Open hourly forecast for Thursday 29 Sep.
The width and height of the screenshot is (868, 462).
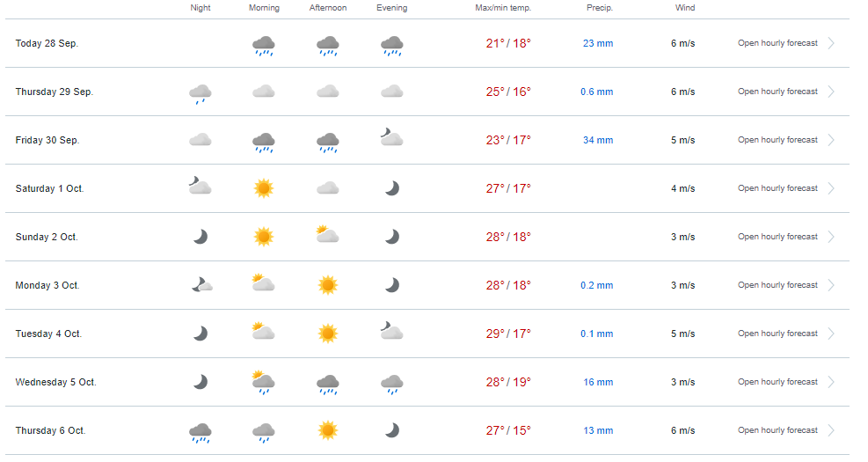click(x=777, y=92)
